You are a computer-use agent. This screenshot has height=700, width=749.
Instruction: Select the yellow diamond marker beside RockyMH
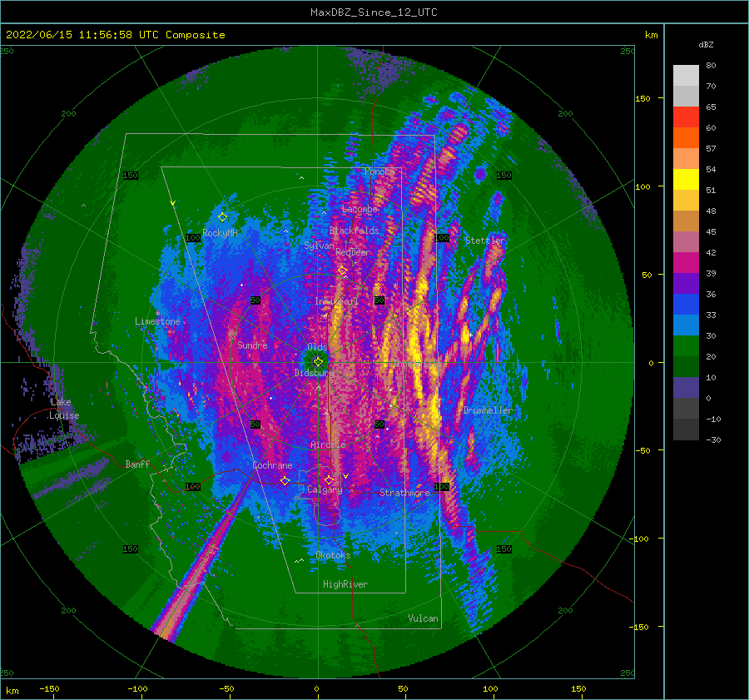(222, 217)
